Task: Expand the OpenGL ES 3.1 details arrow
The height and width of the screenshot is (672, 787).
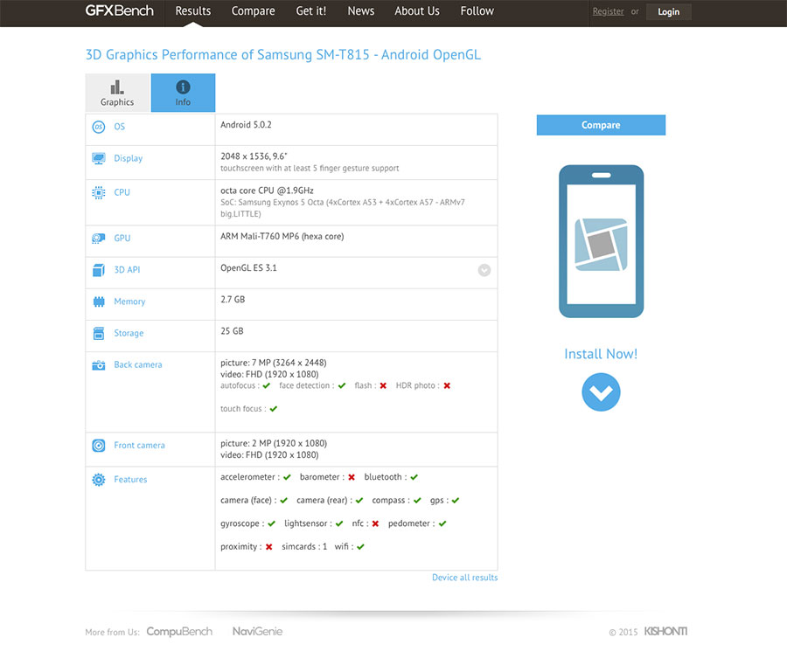Action: pos(484,270)
